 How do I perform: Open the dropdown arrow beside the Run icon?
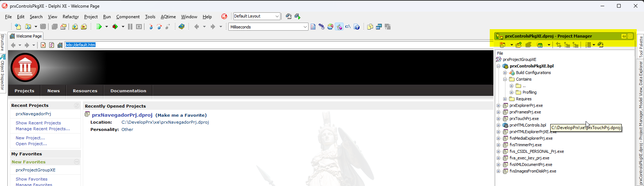point(106,27)
